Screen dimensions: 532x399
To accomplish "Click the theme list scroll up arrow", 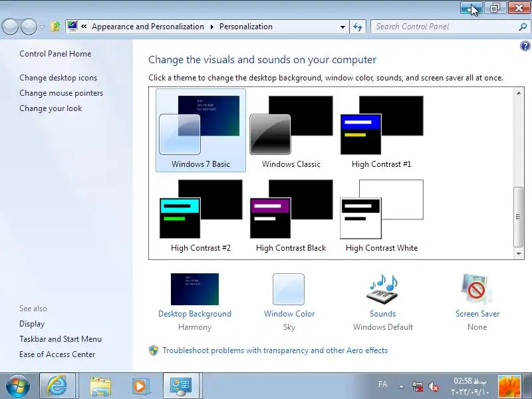I will tap(519, 93).
